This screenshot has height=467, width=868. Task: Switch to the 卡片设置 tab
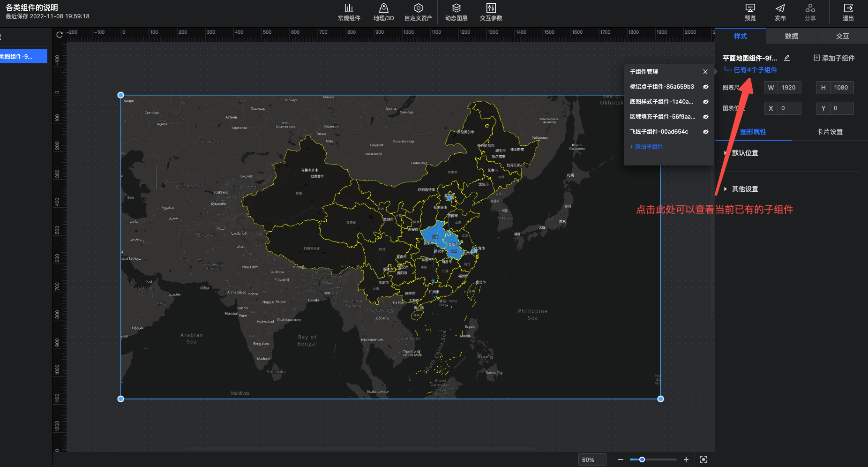coord(830,132)
